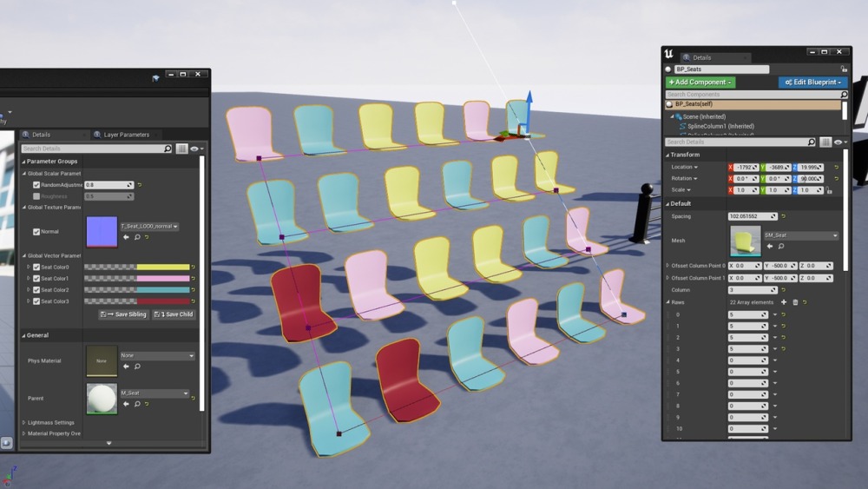Click the Edit Blueprint button
This screenshot has height=489, width=868.
pyautogui.click(x=812, y=83)
